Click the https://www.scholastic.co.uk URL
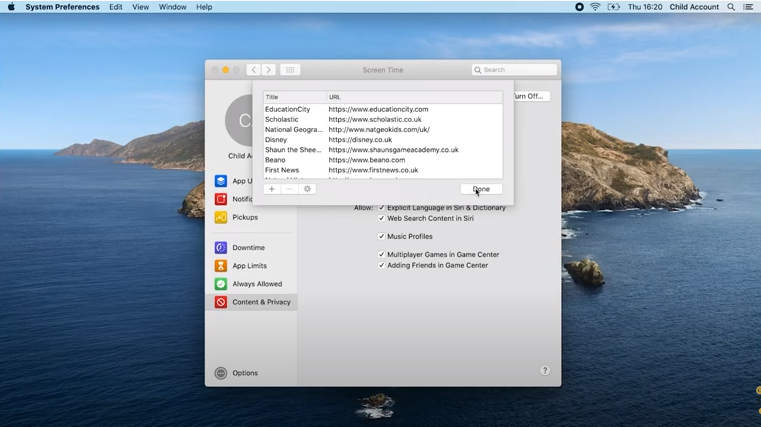The width and height of the screenshot is (761, 427). [x=375, y=119]
